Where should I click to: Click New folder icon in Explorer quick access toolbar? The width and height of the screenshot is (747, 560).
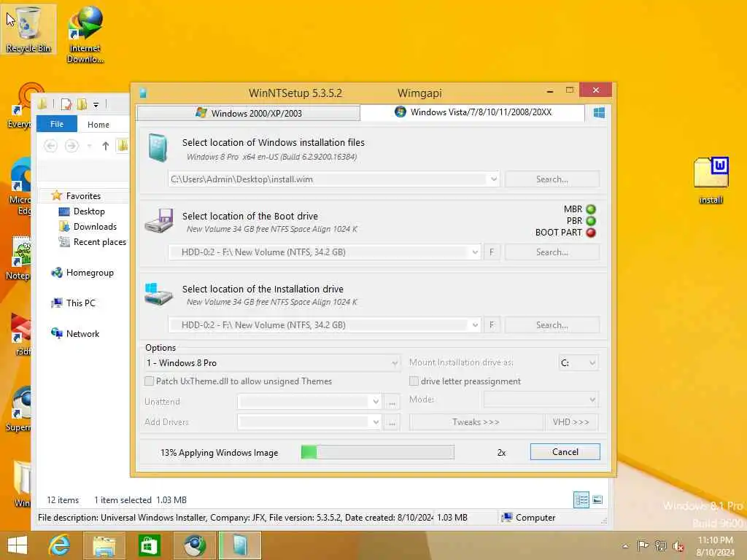tap(82, 104)
